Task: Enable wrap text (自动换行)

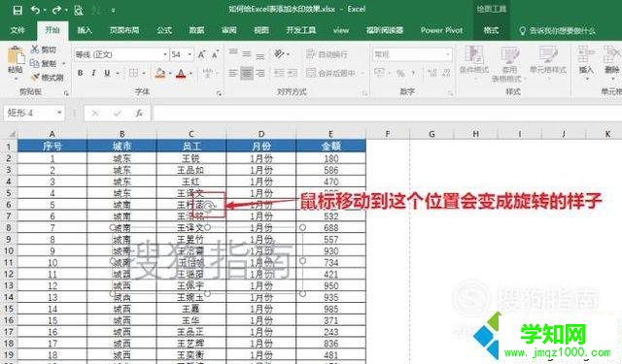Action: pos(328,53)
